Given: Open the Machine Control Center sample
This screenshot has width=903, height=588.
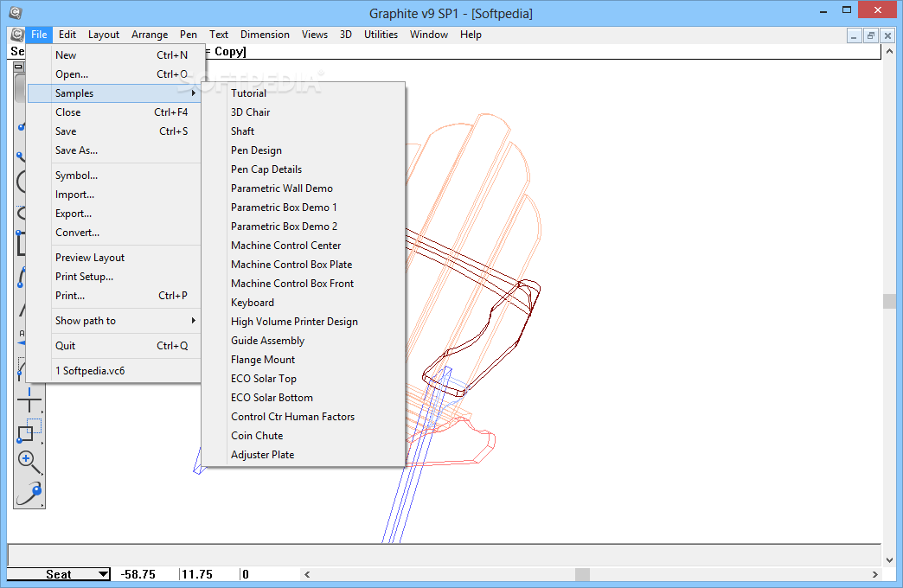Looking at the screenshot, I should (x=304, y=246).
